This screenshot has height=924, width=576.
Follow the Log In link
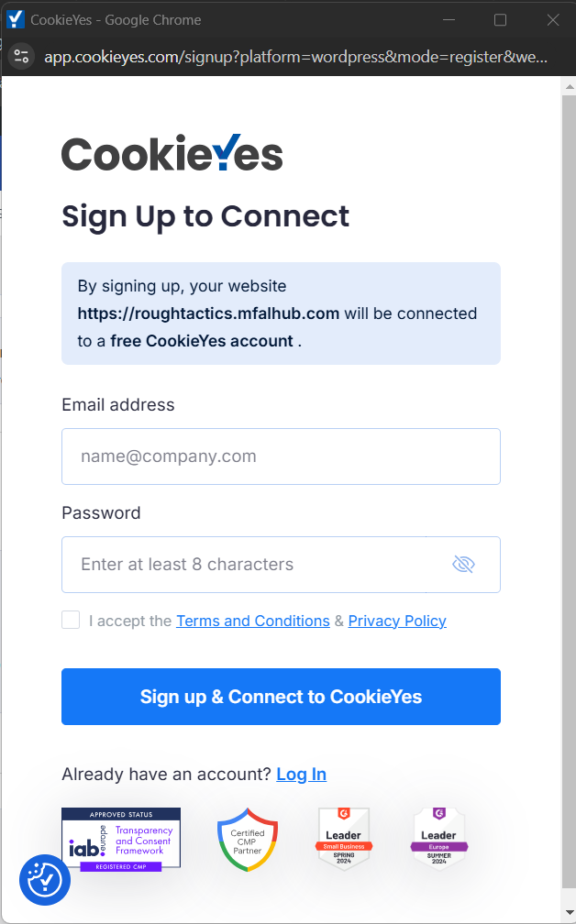coord(301,775)
